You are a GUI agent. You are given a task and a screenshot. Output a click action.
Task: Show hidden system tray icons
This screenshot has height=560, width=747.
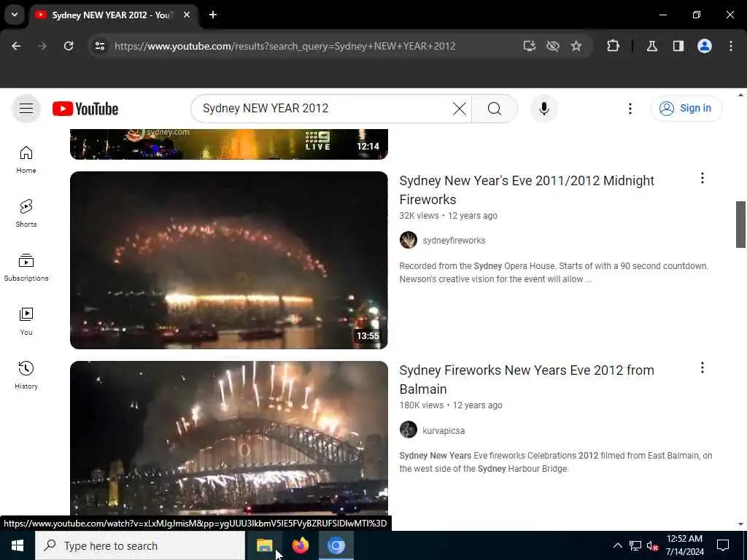(x=617, y=545)
